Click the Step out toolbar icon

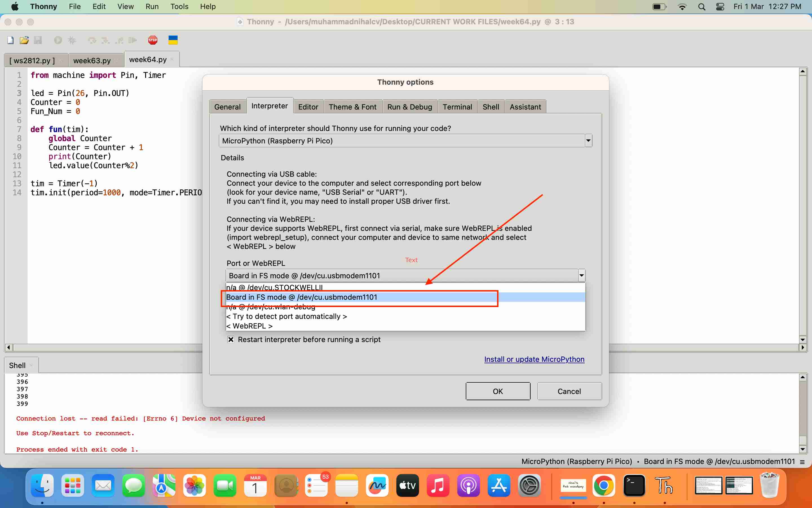pos(119,40)
